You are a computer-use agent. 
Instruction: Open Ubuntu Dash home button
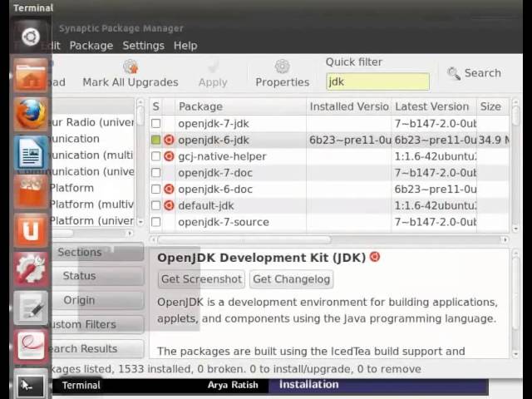[x=31, y=37]
